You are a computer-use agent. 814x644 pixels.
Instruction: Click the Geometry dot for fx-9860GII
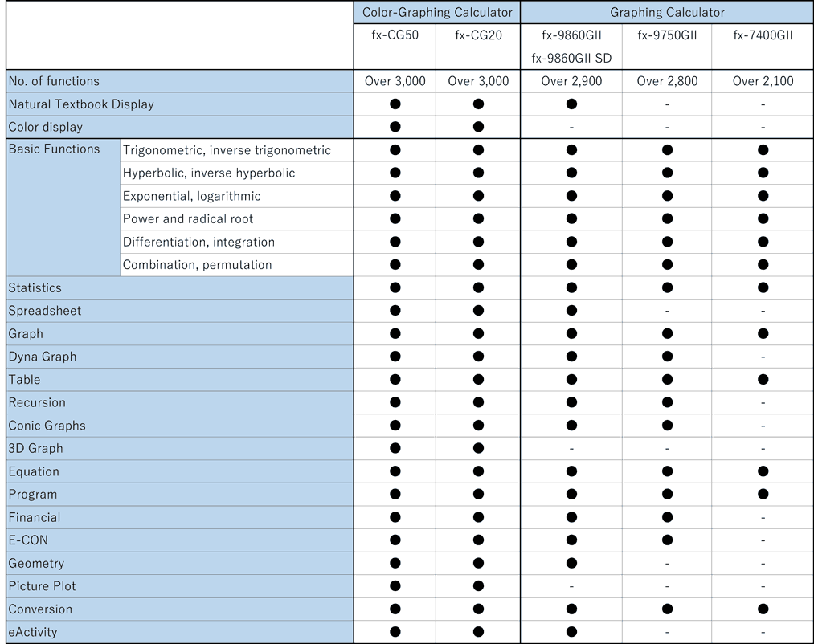(x=571, y=563)
